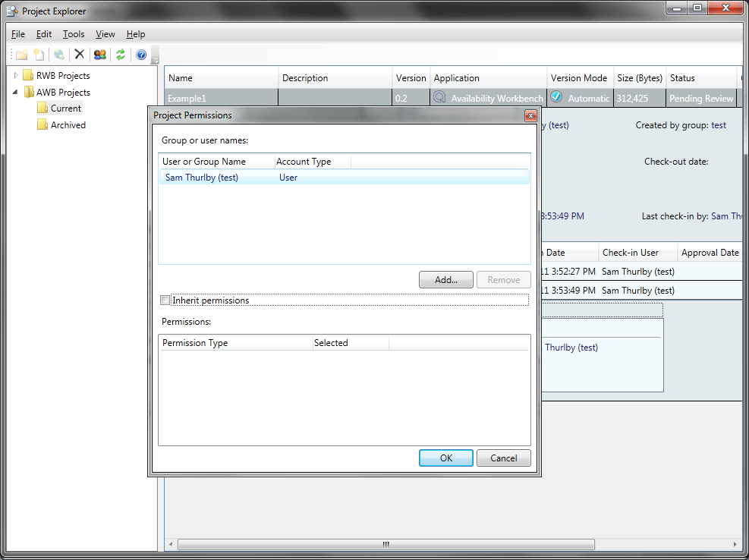Open permissions via the users icon

[99, 55]
